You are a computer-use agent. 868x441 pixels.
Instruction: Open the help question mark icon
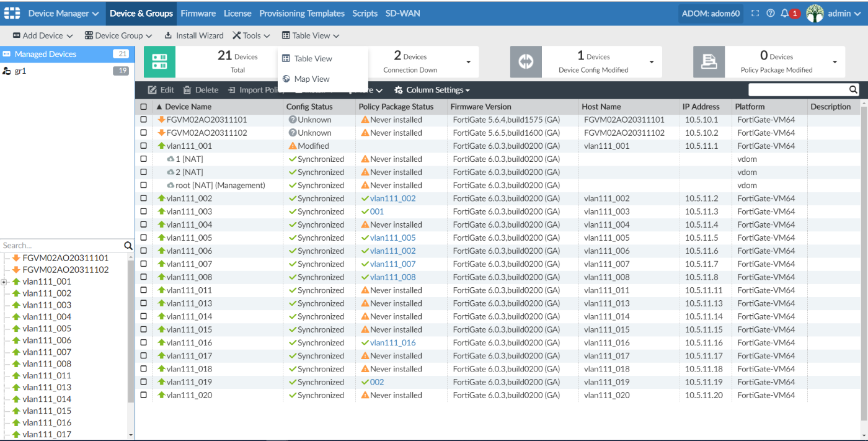click(770, 13)
